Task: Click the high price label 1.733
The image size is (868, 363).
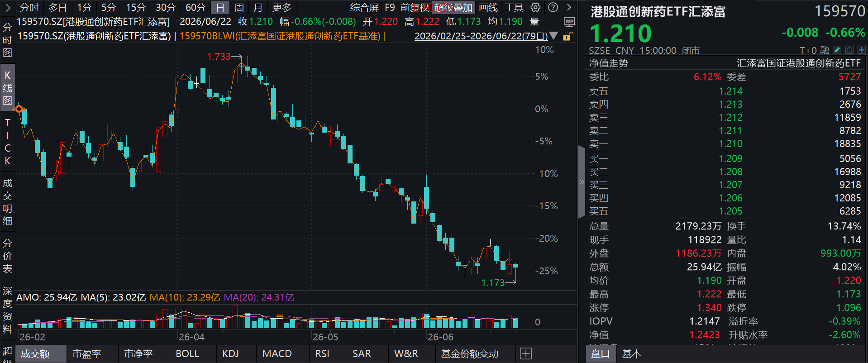Action: [x=219, y=56]
